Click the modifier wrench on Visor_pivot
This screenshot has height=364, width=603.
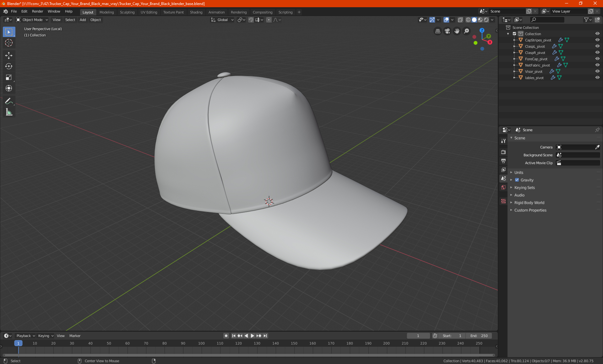[552, 72]
